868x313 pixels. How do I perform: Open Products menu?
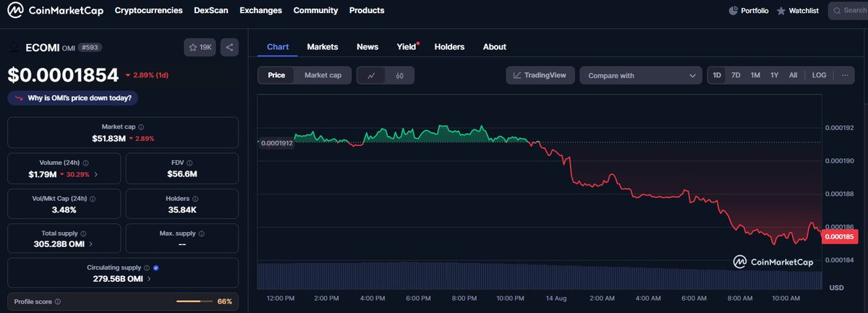coord(367,11)
